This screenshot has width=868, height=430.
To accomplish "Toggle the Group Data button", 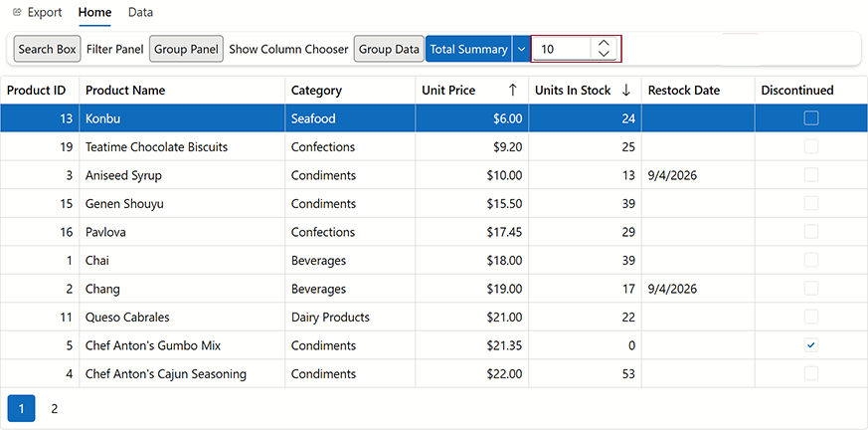I will coord(389,49).
